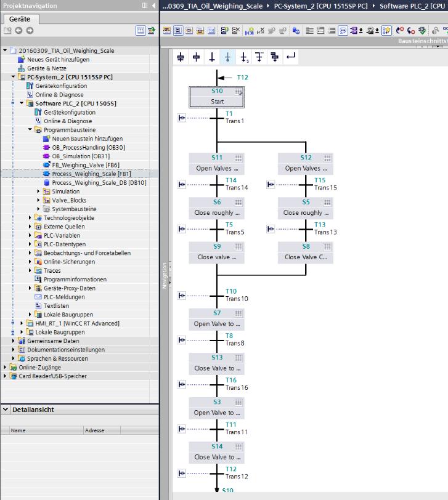This screenshot has height=500, width=448.
Task: Expand the T10 Trans10 transition condition
Action: (x=182, y=296)
